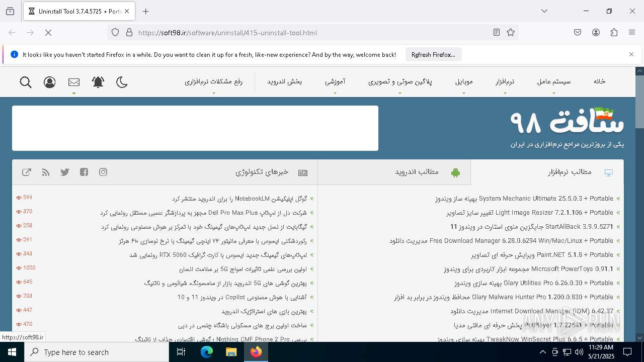Stop page loading with the X button

(48, 33)
